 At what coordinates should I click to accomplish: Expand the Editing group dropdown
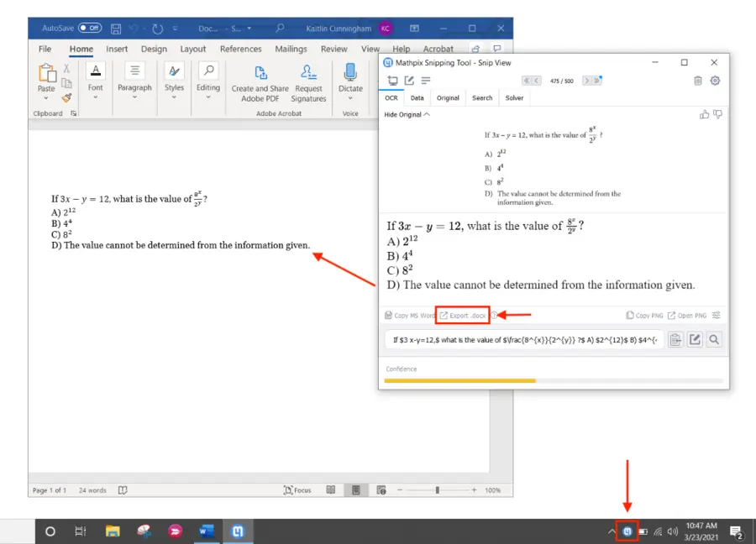tap(208, 97)
